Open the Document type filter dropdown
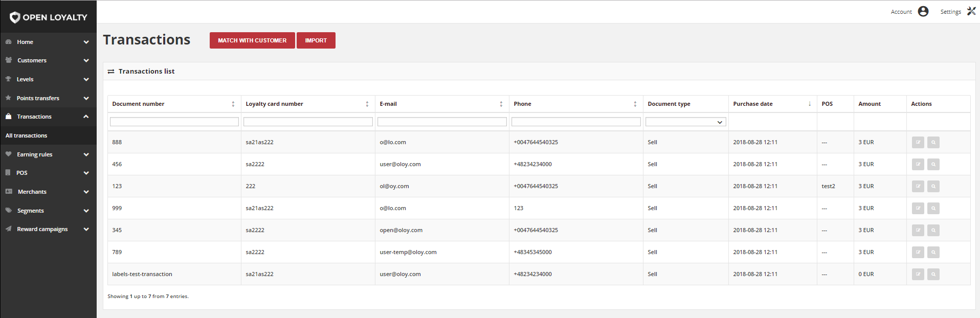980x318 pixels. coord(685,122)
